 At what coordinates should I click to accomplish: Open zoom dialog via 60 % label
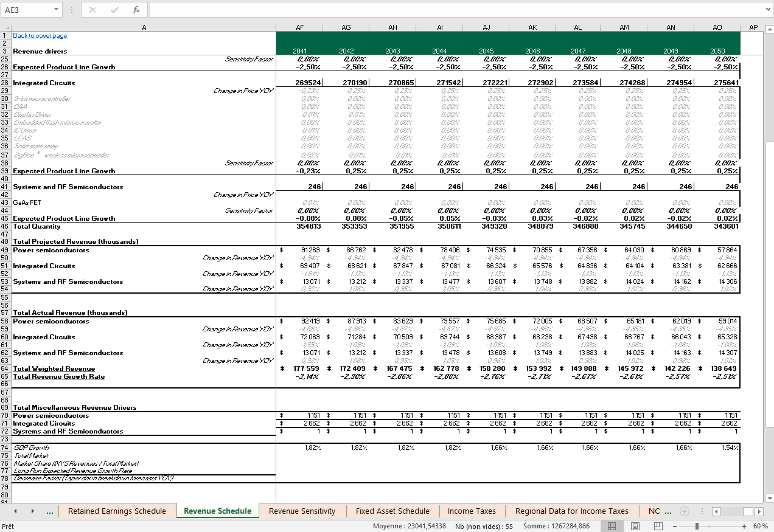click(x=761, y=527)
